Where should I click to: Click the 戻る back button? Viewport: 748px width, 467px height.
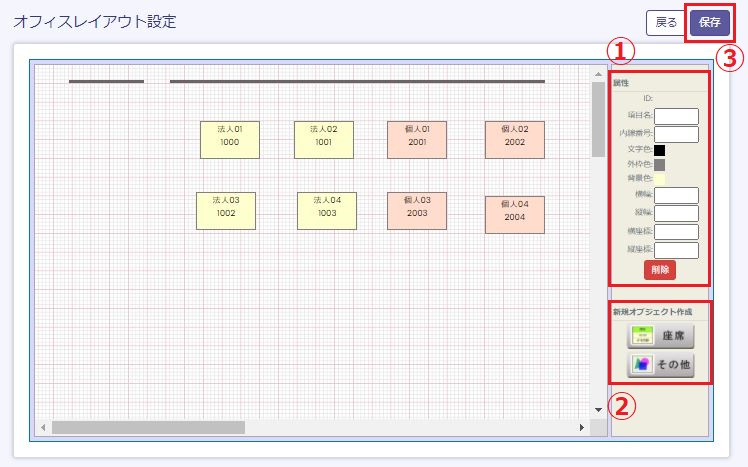(x=665, y=22)
